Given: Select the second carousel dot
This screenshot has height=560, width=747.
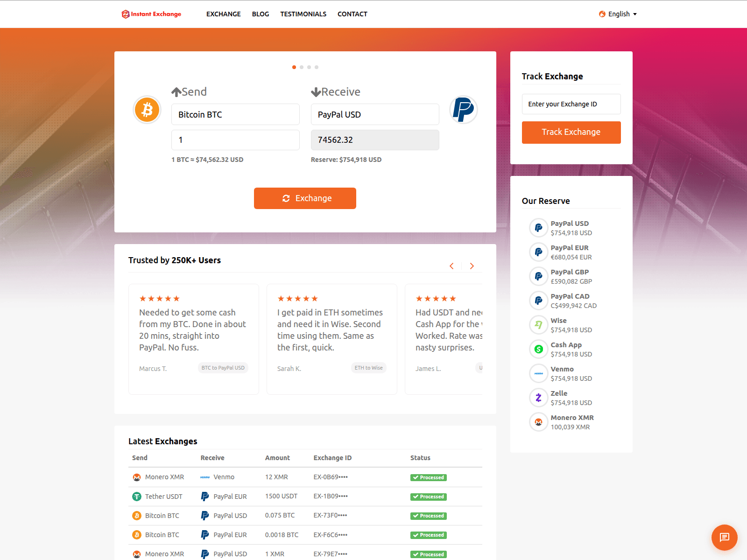Looking at the screenshot, I should click(x=302, y=67).
